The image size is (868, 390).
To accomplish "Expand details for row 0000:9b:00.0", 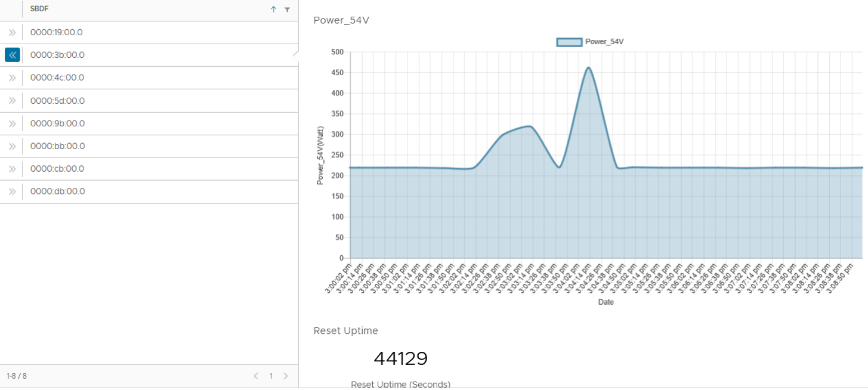I will click(x=12, y=123).
